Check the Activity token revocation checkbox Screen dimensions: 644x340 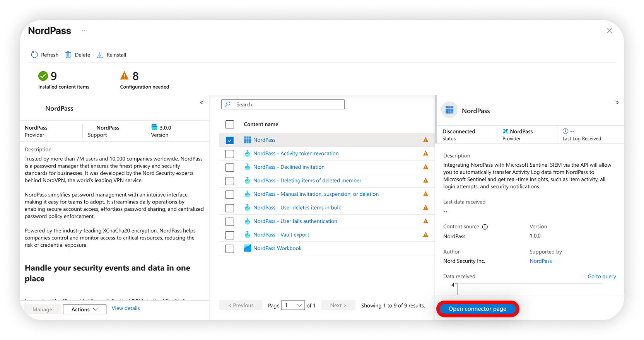click(230, 154)
